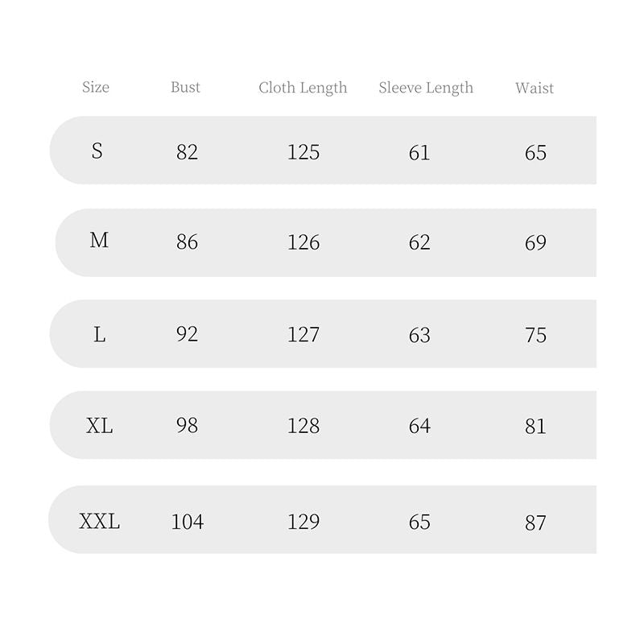Click cloth length value 126 for M

pyautogui.click(x=303, y=242)
